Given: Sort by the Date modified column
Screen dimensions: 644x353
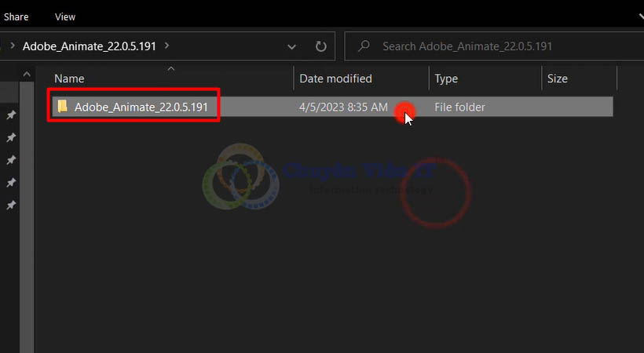Looking at the screenshot, I should [x=335, y=78].
